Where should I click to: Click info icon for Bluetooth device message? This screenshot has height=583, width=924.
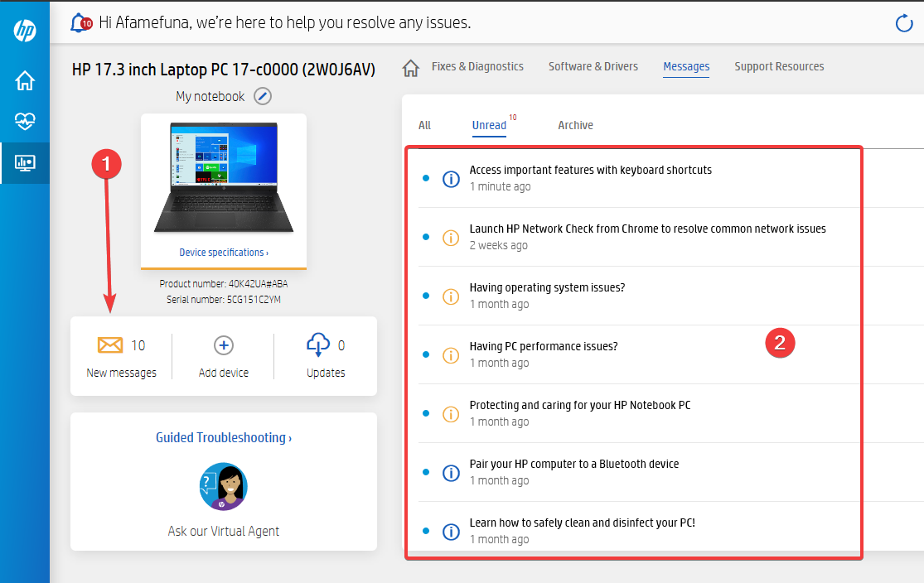451,473
